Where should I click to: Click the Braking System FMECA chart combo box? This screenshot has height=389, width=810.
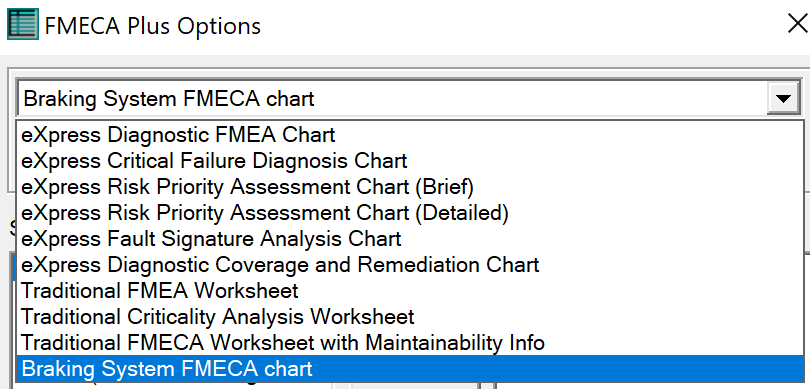(408, 98)
